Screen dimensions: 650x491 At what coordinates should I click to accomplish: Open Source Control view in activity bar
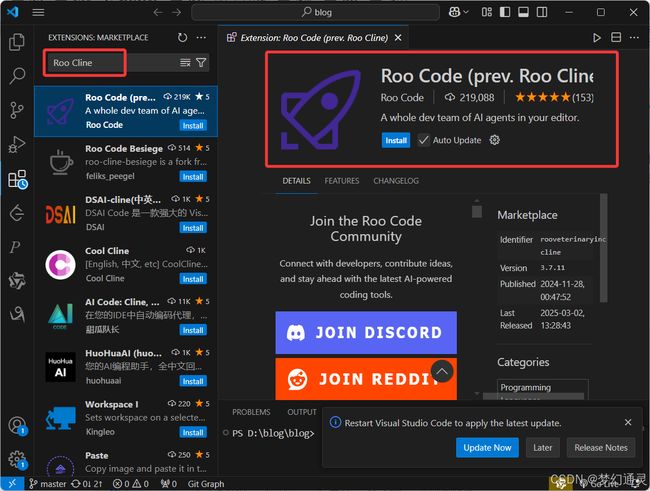[x=17, y=110]
